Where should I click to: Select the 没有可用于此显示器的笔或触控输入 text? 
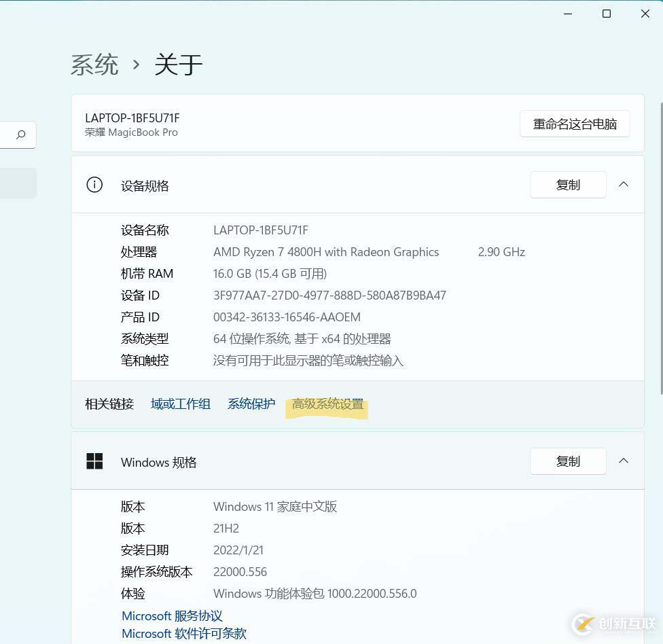(308, 361)
